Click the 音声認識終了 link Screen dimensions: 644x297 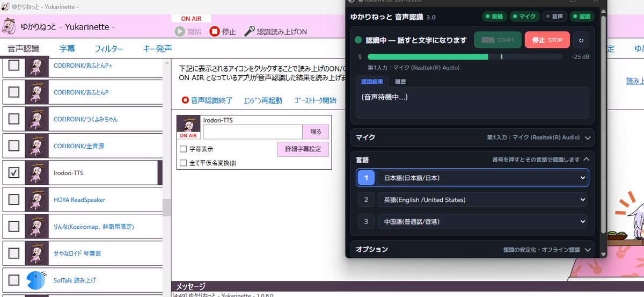tap(207, 100)
